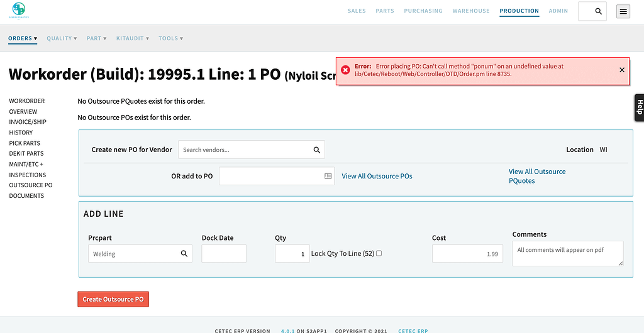Viewport: 644px width, 333px height.
Task: Go to Outsource PO sidebar link
Action: click(31, 185)
